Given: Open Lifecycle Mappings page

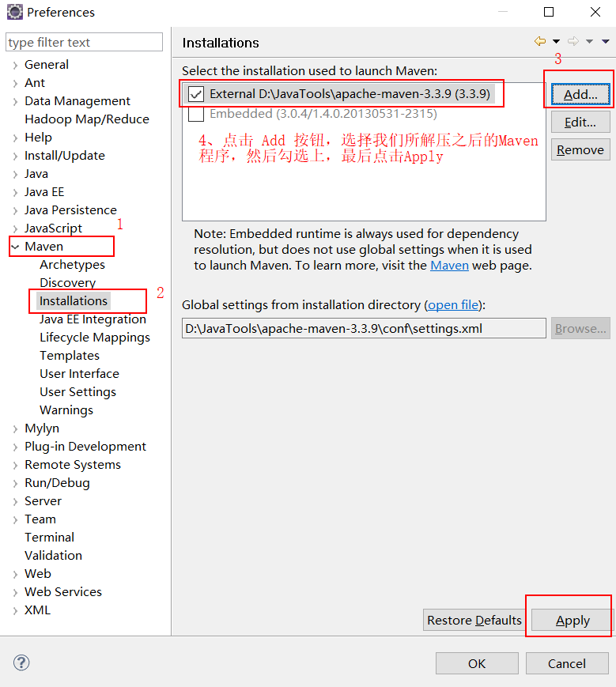Looking at the screenshot, I should [x=95, y=338].
